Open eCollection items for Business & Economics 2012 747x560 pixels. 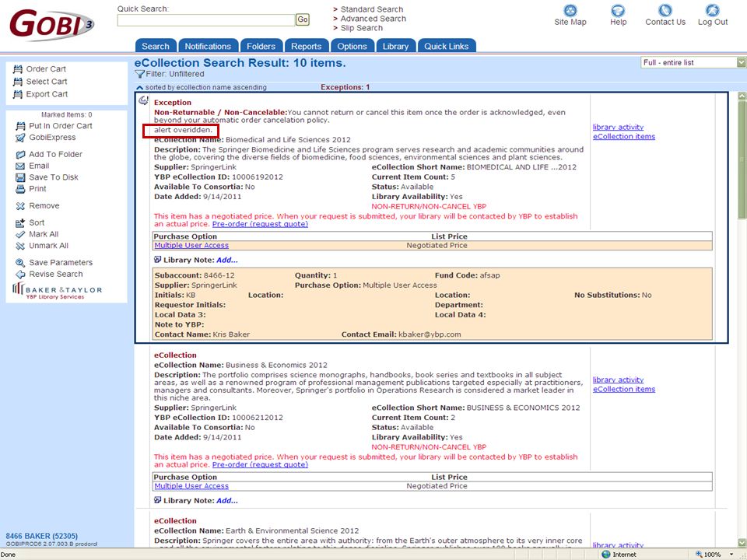click(623, 390)
